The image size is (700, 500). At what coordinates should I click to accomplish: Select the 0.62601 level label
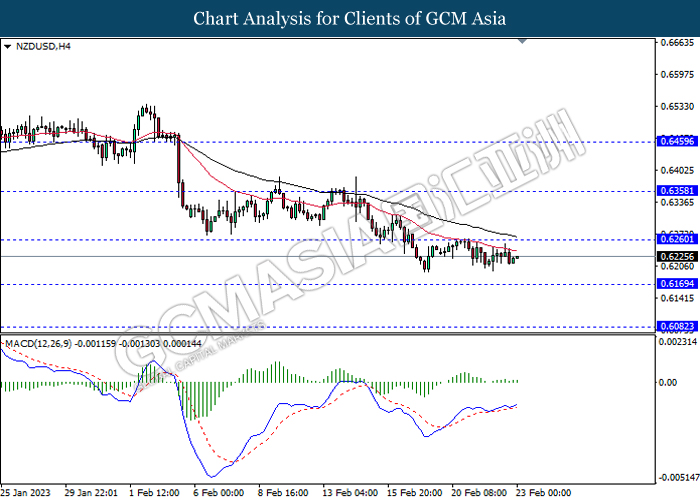[x=677, y=239]
